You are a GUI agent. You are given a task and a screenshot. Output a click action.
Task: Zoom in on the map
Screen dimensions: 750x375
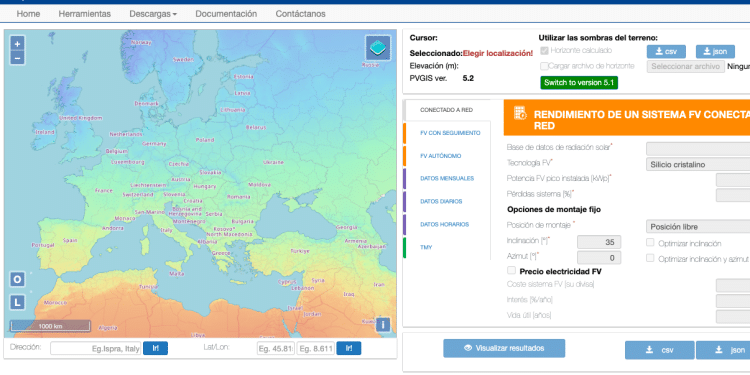pyautogui.click(x=17, y=44)
